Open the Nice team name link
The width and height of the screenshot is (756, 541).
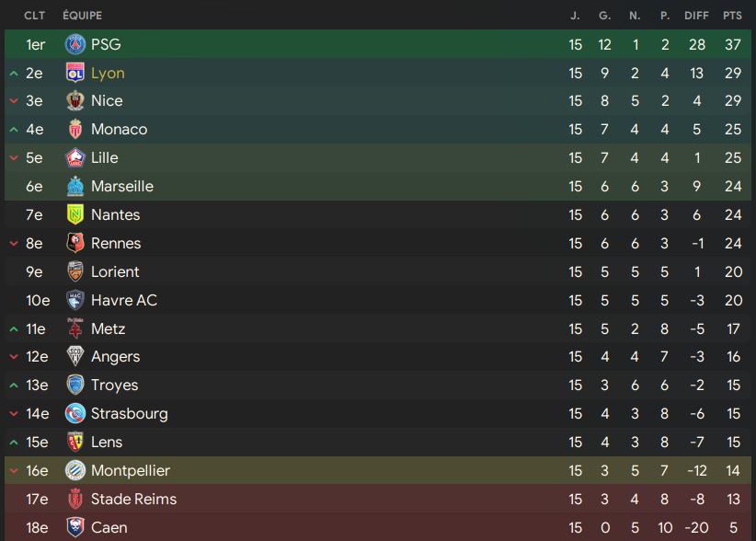click(x=107, y=101)
